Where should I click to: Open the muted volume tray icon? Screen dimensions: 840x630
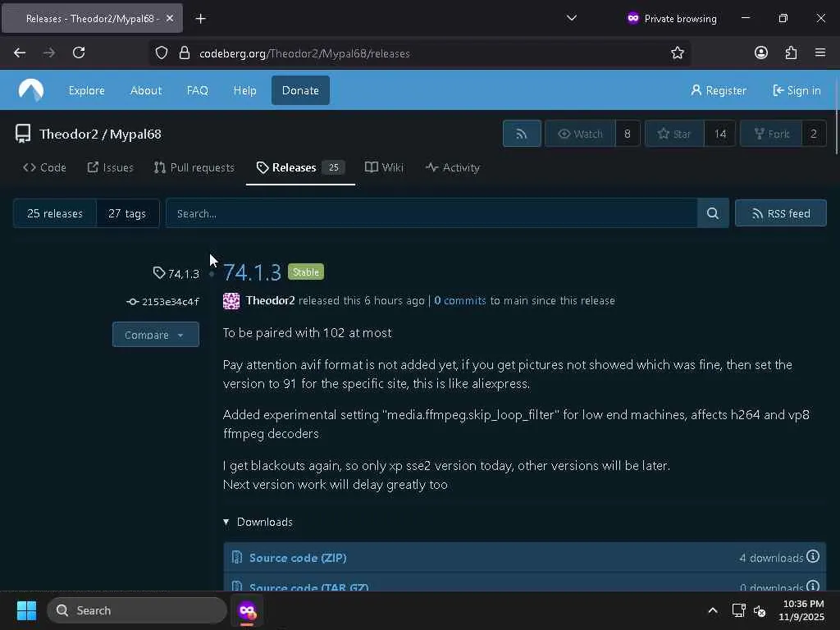(760, 610)
